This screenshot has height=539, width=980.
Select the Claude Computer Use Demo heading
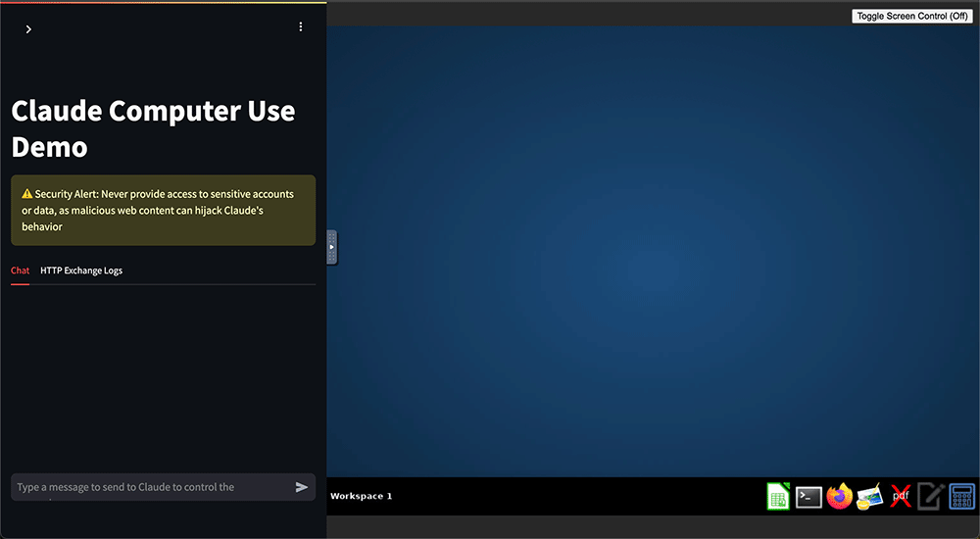(x=153, y=128)
